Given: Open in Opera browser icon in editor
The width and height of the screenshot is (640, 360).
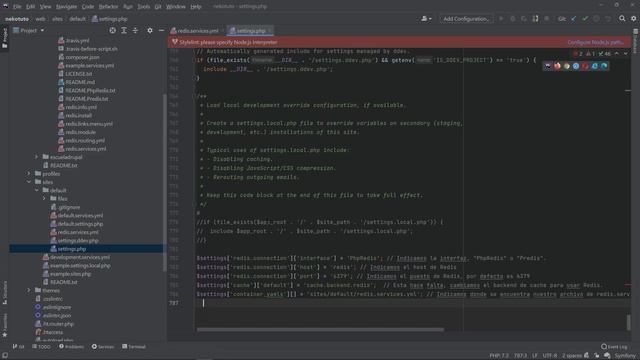Looking at the screenshot, I should (585, 66).
